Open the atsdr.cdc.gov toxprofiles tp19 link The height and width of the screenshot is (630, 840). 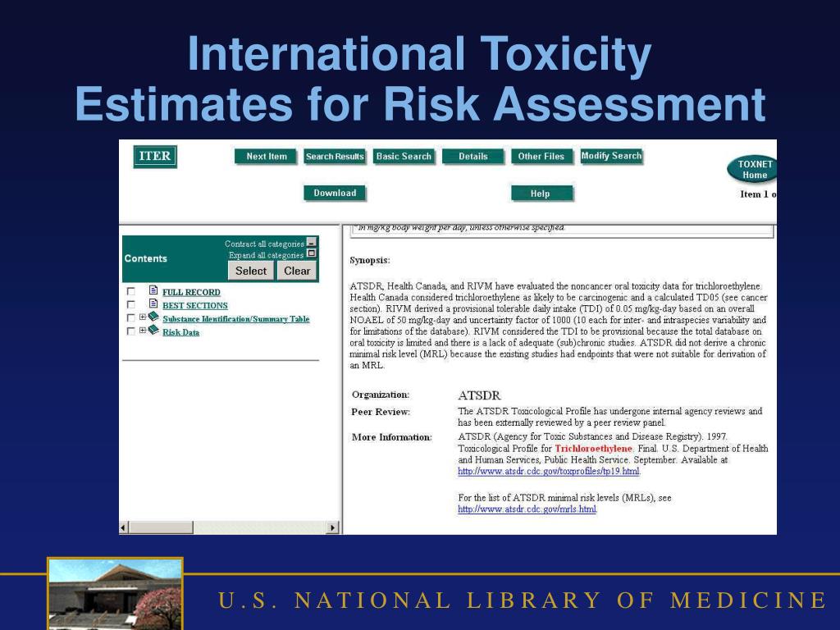click(549, 472)
